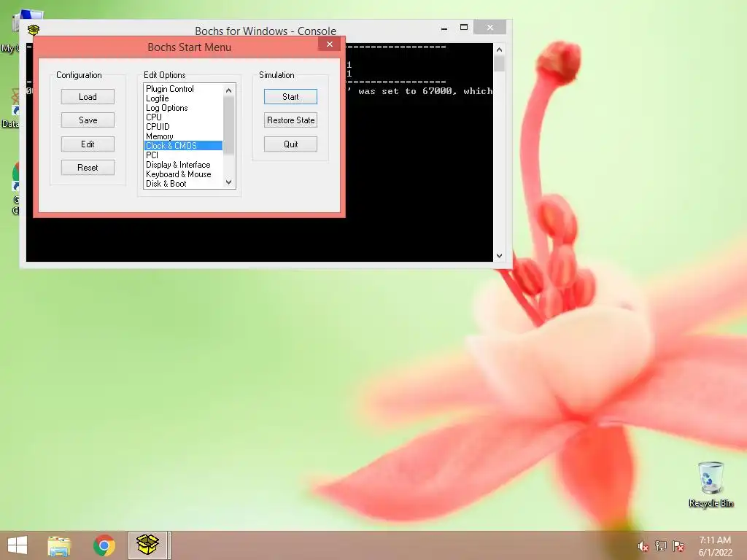The image size is (747, 560).
Task: Quit the Bochs Start Menu
Action: click(x=290, y=144)
